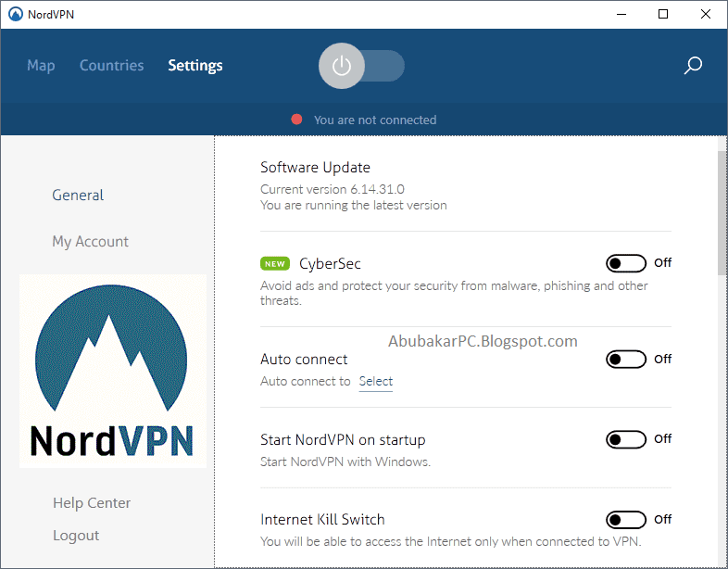Toggle the main VPN power switch
This screenshot has height=569, width=728.
pyautogui.click(x=361, y=66)
